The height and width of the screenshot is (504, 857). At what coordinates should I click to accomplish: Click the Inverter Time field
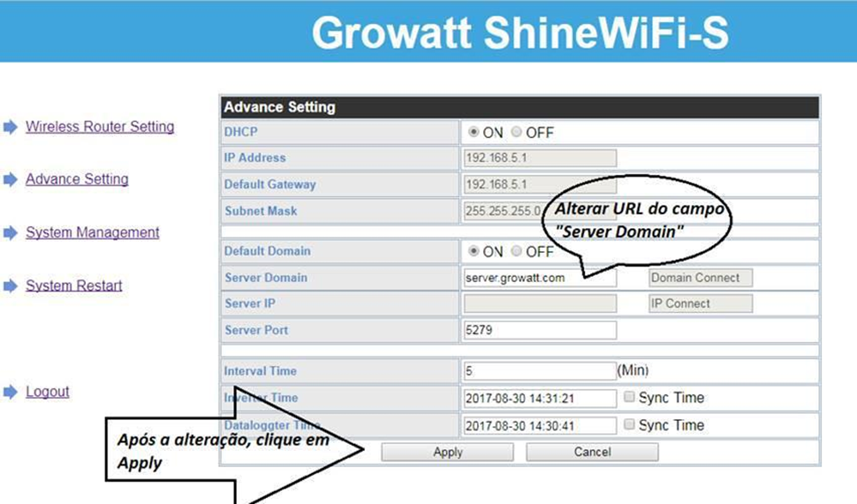[x=540, y=398]
